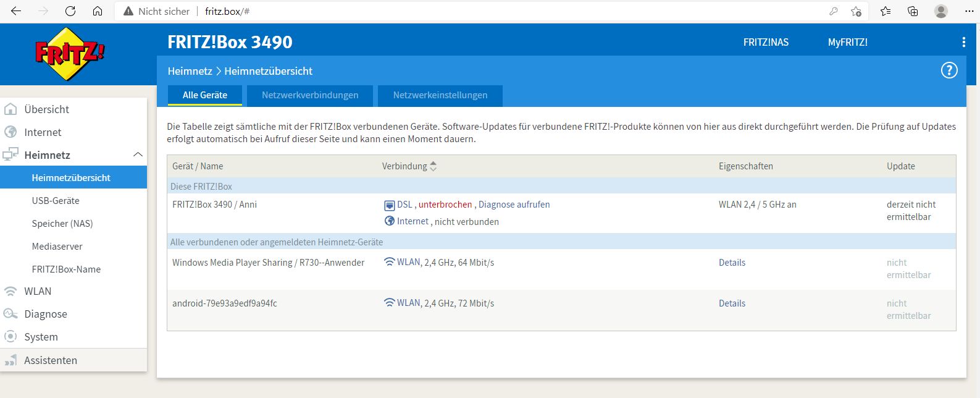980x398 pixels.
Task: Click the DSL connection icon
Action: (389, 205)
